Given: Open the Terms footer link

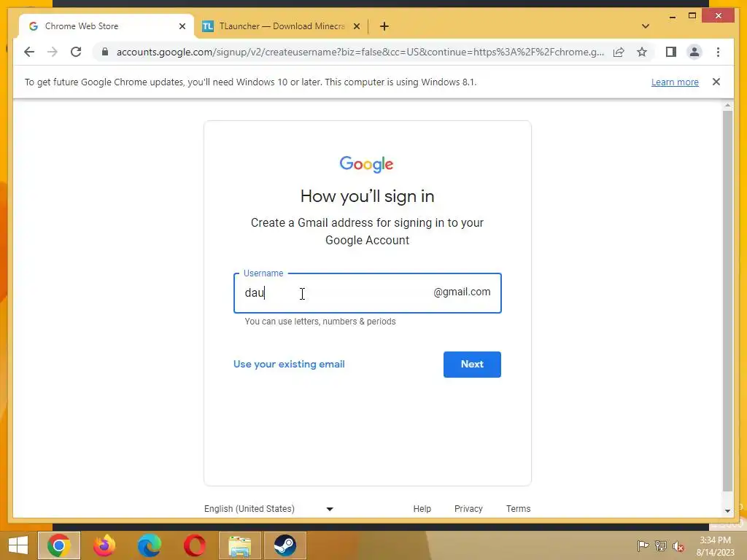Looking at the screenshot, I should (x=519, y=508).
